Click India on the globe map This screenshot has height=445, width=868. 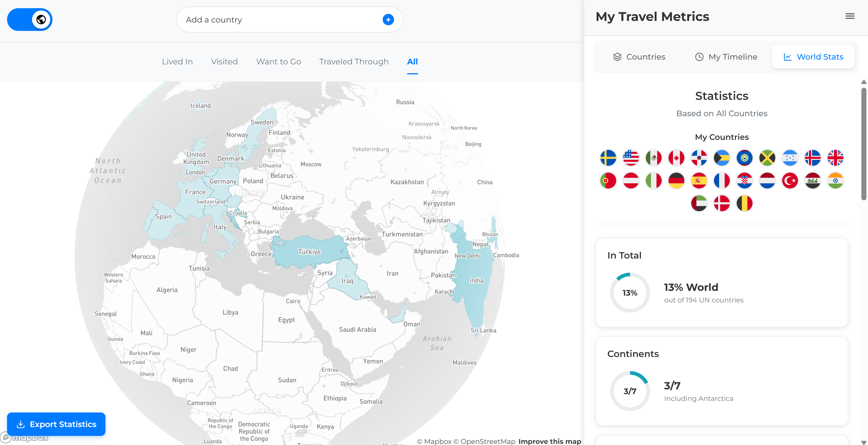tap(476, 280)
